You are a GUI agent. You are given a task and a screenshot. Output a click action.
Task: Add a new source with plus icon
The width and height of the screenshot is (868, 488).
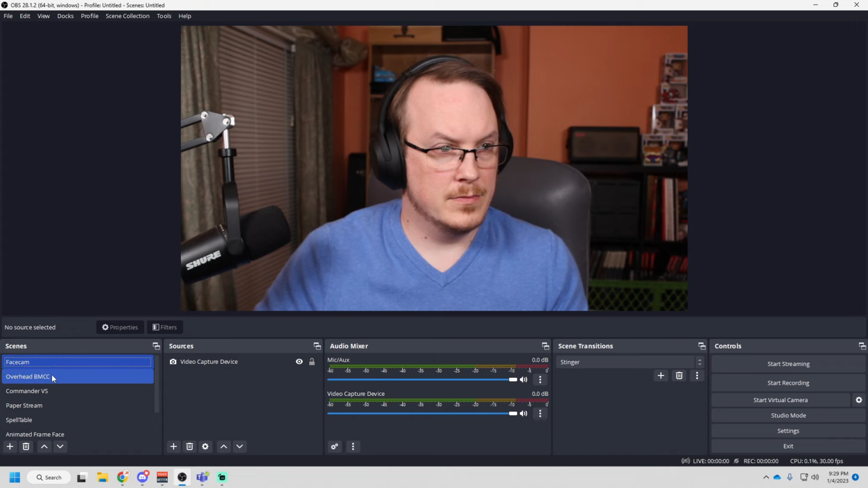(173, 446)
